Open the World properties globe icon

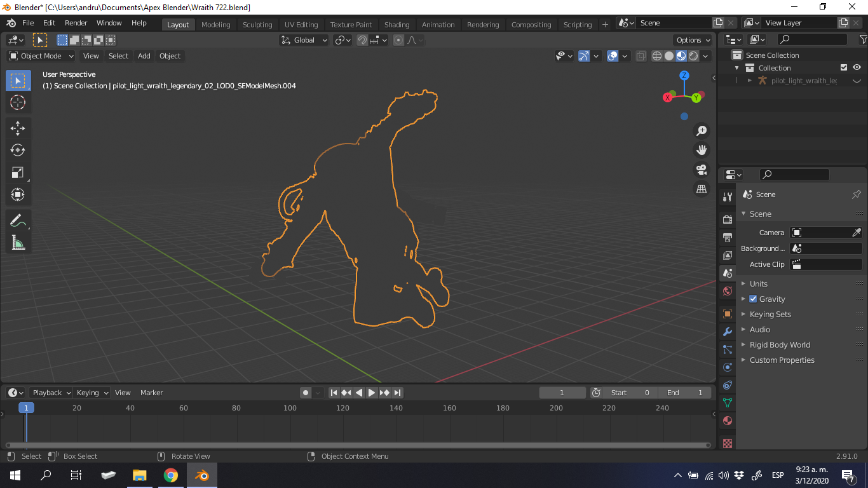pos(728,291)
